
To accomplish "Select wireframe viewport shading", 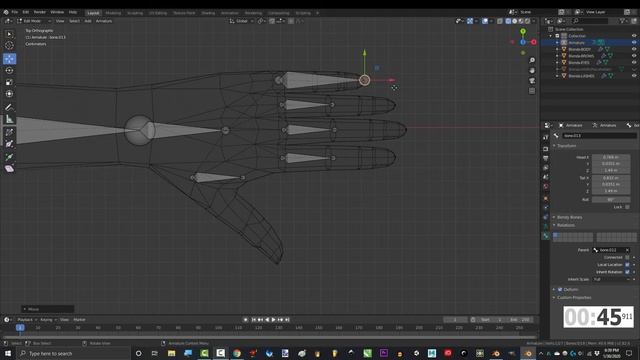I will pyautogui.click(x=508, y=21).
